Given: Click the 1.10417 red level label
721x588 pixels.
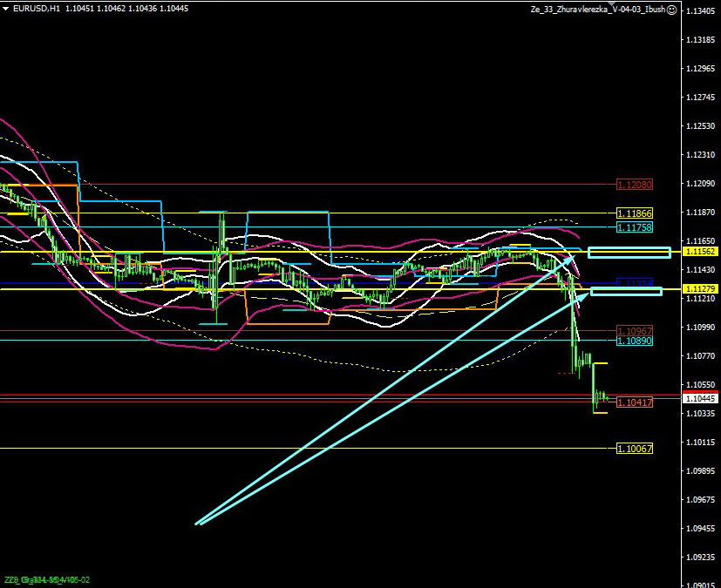Looking at the screenshot, I should point(635,402).
